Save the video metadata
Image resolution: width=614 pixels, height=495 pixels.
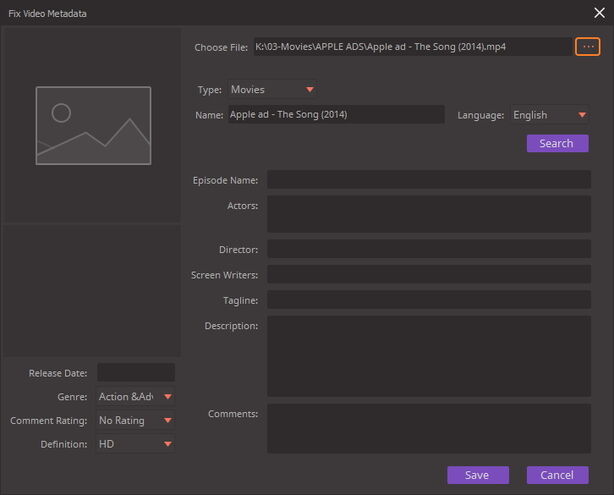tap(478, 475)
